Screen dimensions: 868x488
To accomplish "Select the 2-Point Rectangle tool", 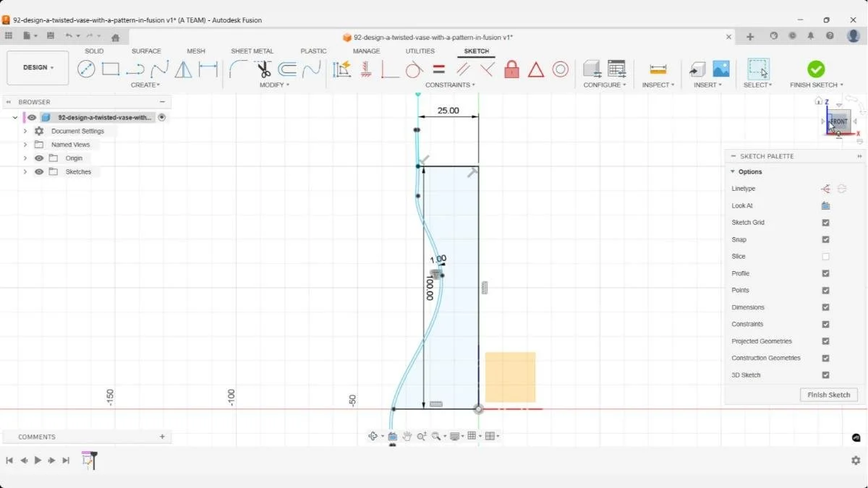I will tap(110, 69).
